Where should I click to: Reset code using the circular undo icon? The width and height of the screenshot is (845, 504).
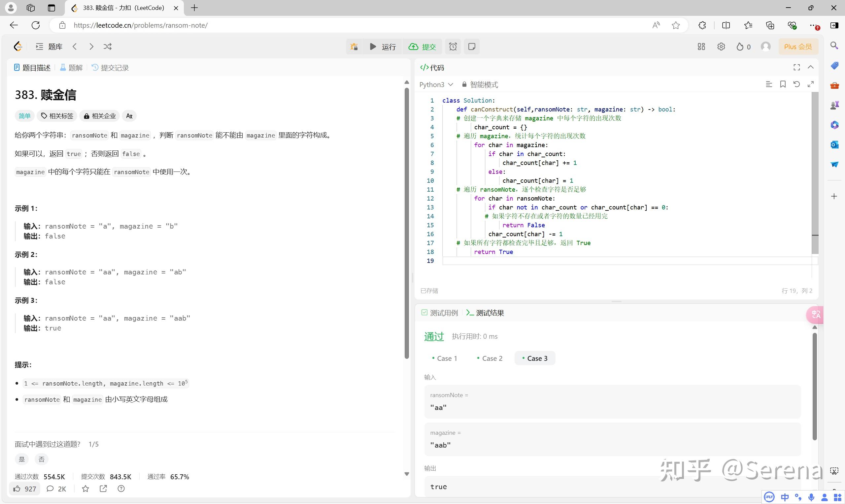(x=797, y=84)
